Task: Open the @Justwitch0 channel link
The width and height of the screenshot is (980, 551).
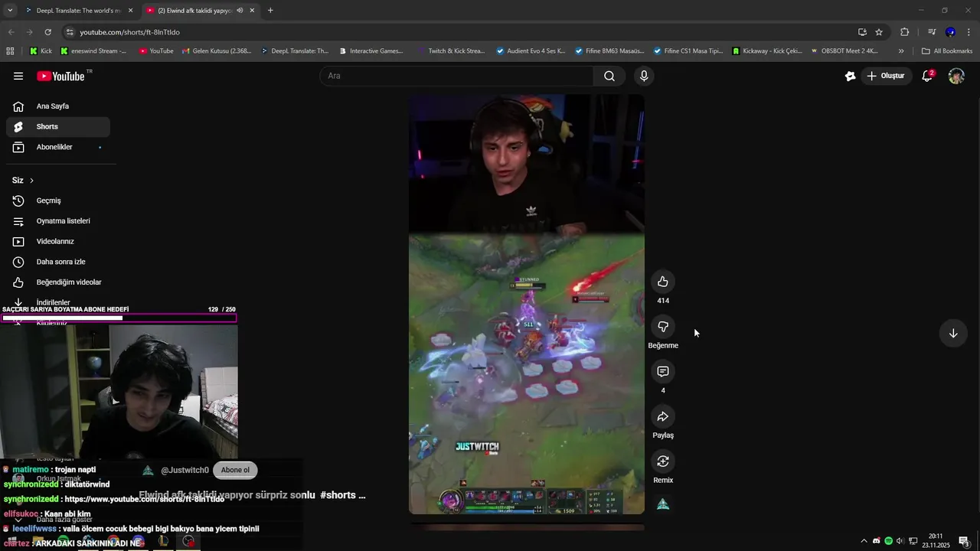Action: [185, 470]
